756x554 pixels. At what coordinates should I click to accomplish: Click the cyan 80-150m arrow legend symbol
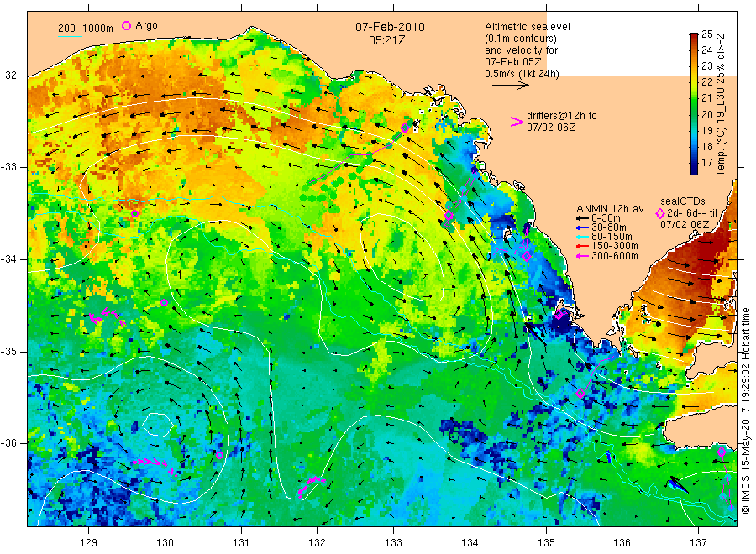click(x=582, y=237)
